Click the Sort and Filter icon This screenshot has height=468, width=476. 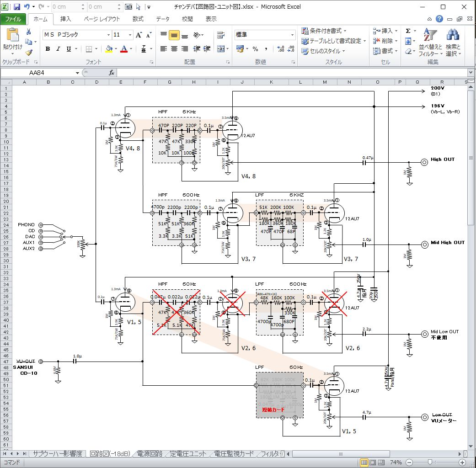430,36
